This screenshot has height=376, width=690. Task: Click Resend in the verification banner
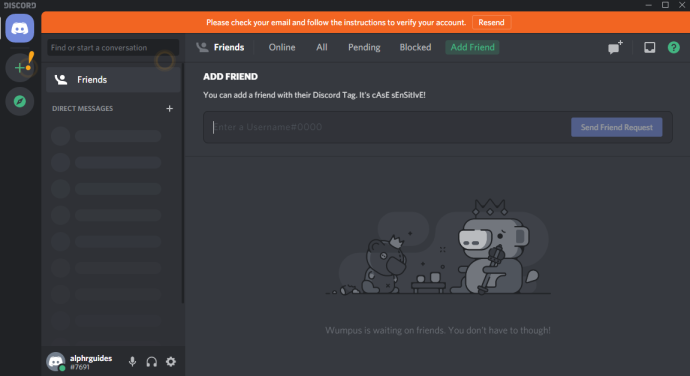pyautogui.click(x=492, y=22)
